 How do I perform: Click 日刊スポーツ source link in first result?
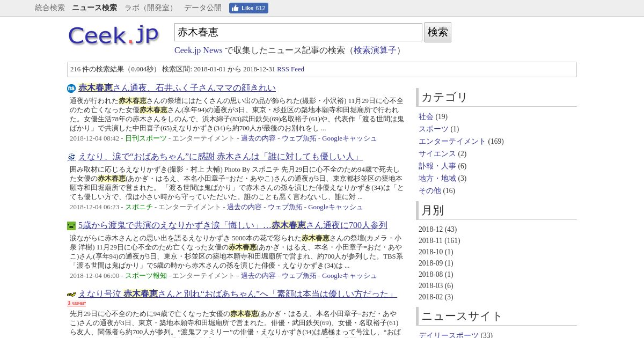tap(146, 138)
